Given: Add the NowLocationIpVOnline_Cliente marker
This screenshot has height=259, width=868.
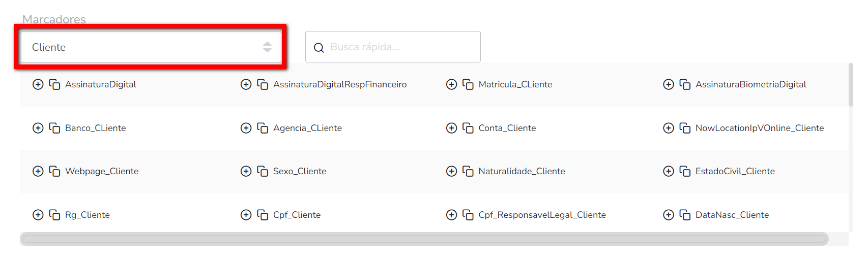Looking at the screenshot, I should click(x=669, y=128).
